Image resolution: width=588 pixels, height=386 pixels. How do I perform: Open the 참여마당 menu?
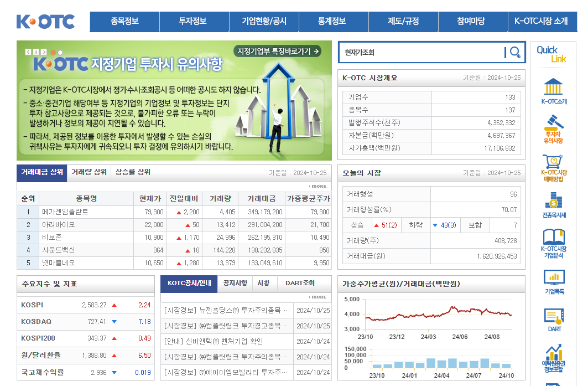click(x=473, y=22)
